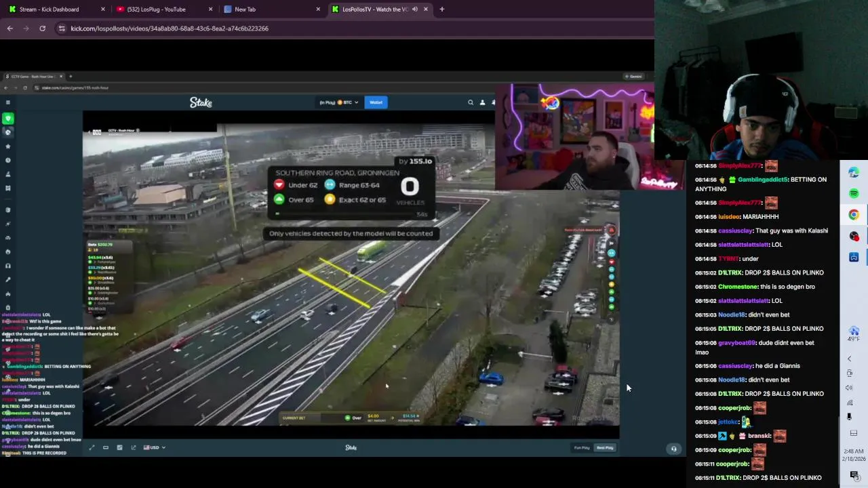Select the sports ball icon in Stake sidebar
Viewport: 868px width, 488px height.
click(8, 132)
